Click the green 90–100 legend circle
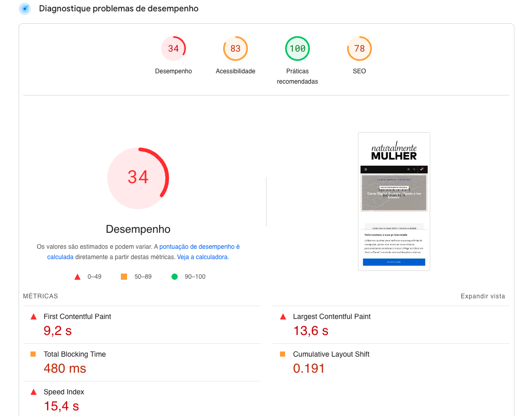The width and height of the screenshot is (532, 416). tap(175, 277)
